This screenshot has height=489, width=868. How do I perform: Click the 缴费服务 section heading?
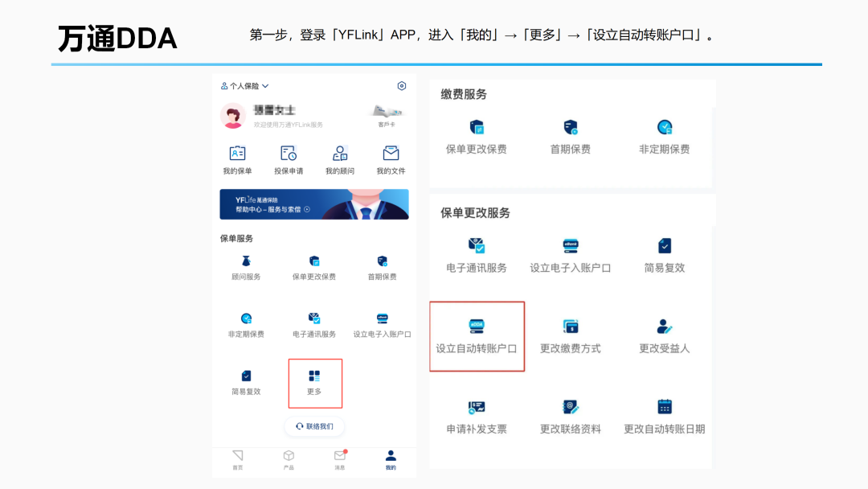click(464, 94)
